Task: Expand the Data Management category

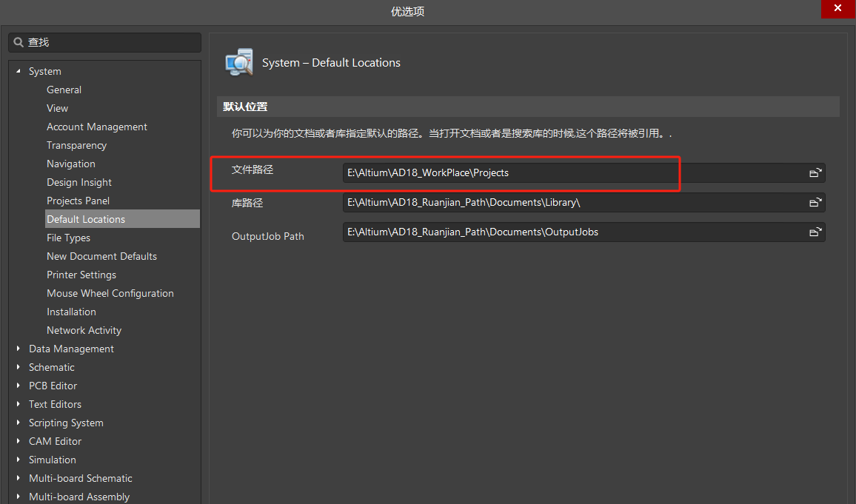Action: pos(19,349)
